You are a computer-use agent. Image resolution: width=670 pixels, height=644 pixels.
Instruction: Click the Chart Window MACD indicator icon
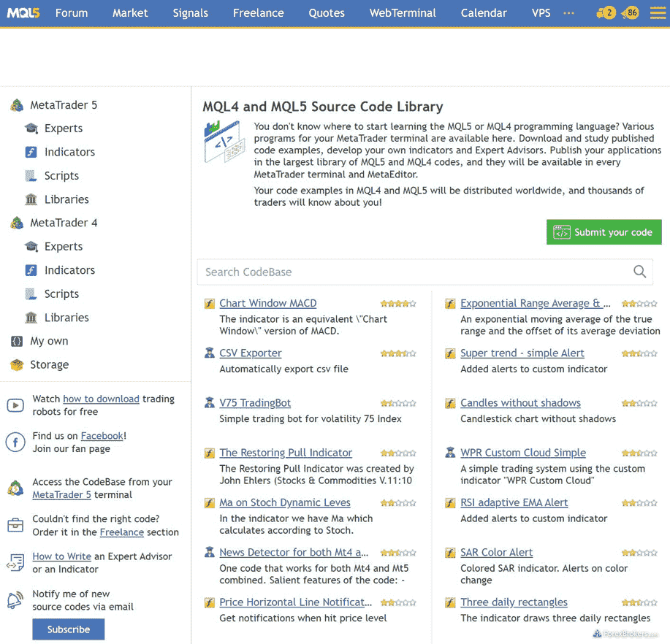[x=210, y=304]
